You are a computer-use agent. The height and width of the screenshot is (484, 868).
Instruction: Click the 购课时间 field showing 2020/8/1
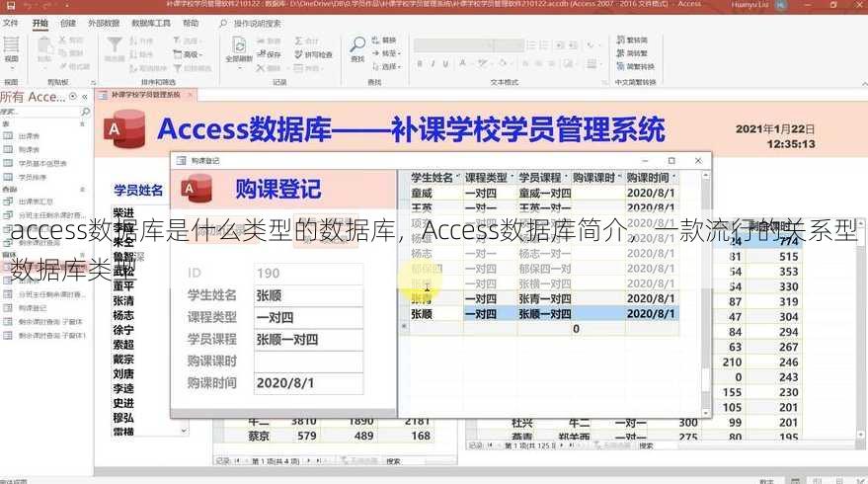click(308, 383)
